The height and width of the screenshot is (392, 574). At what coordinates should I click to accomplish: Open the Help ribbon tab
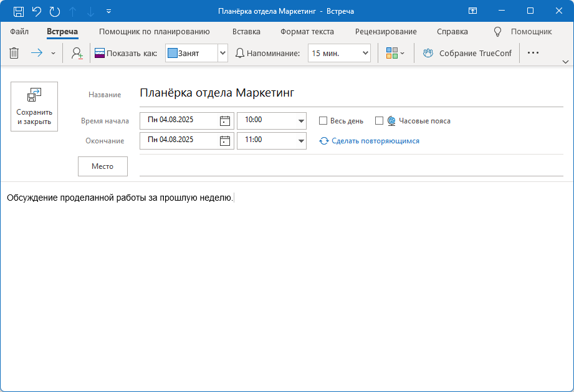(452, 32)
